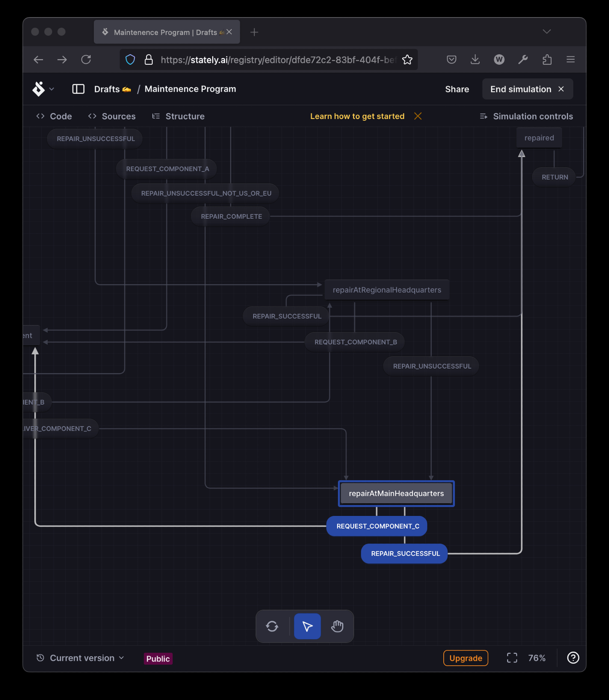Image resolution: width=609 pixels, height=700 pixels.
Task: Click the End simulation button
Action: click(527, 89)
